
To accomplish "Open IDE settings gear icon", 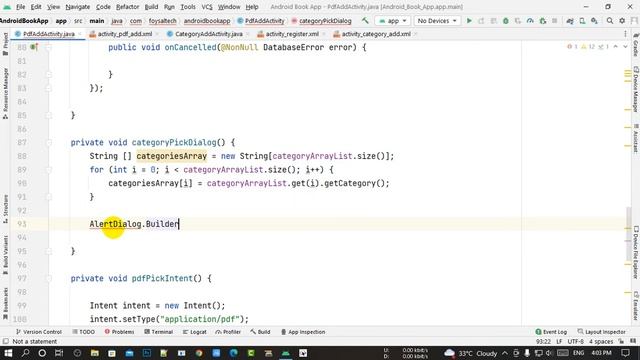I will point(622,20).
